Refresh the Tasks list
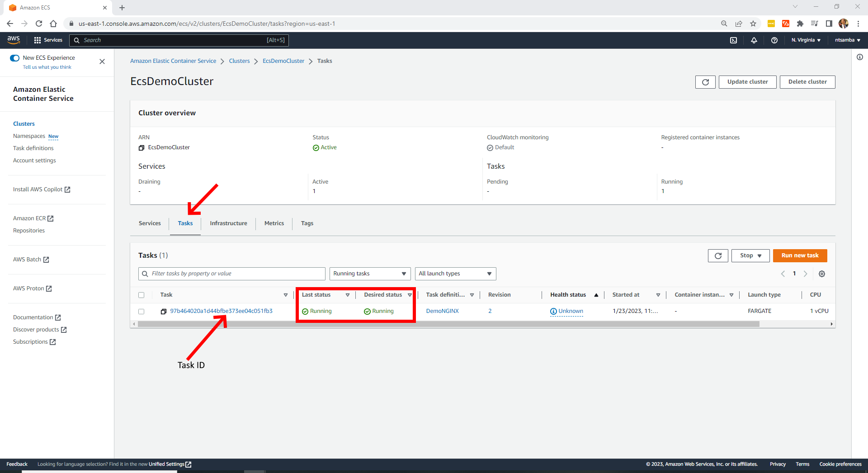Image resolution: width=868 pixels, height=473 pixels. pyautogui.click(x=717, y=255)
